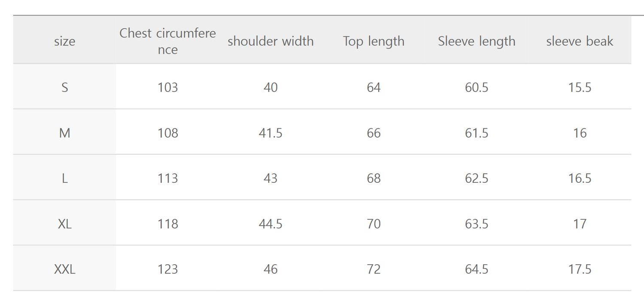Click chest circumference value 103 for size S
Viewport: 644px width, 305px height.
167,88
